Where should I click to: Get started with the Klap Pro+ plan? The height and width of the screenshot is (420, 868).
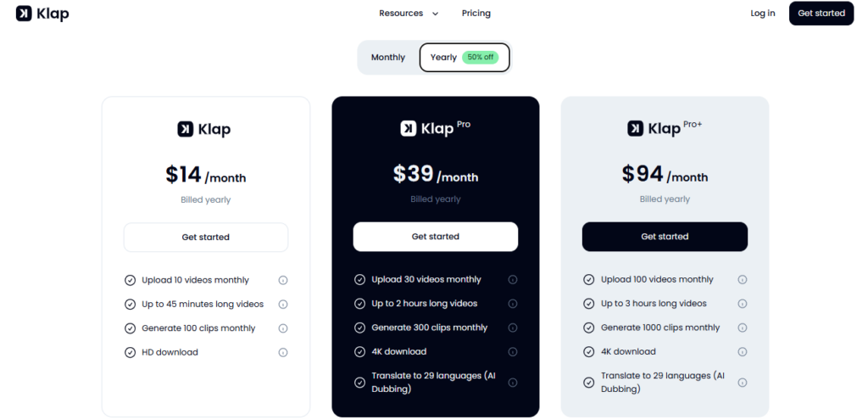click(x=665, y=237)
